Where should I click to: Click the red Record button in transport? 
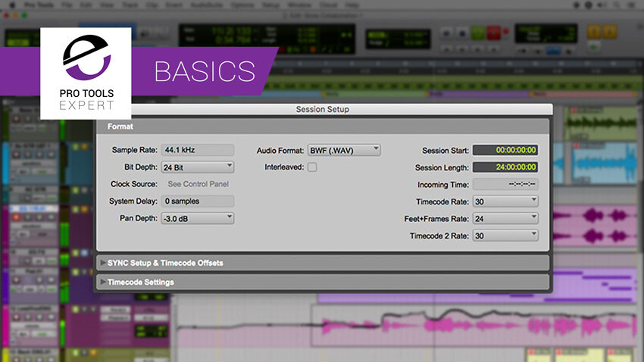click(494, 33)
